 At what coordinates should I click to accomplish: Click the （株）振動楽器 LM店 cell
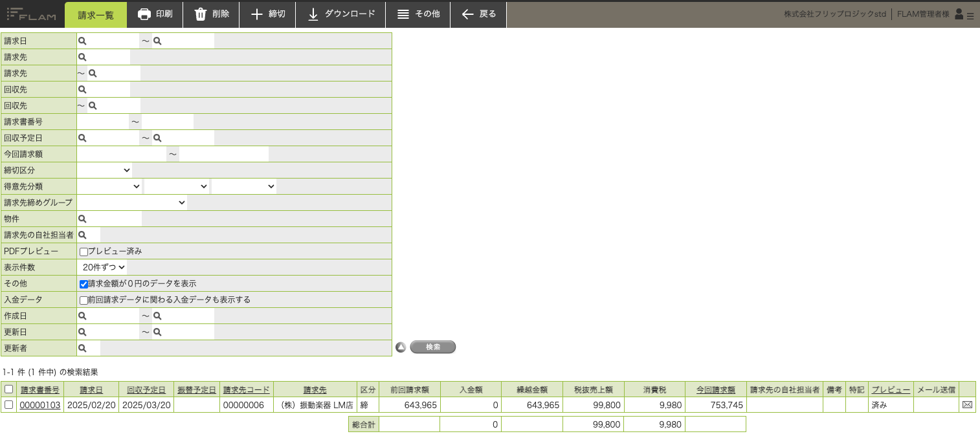click(315, 405)
